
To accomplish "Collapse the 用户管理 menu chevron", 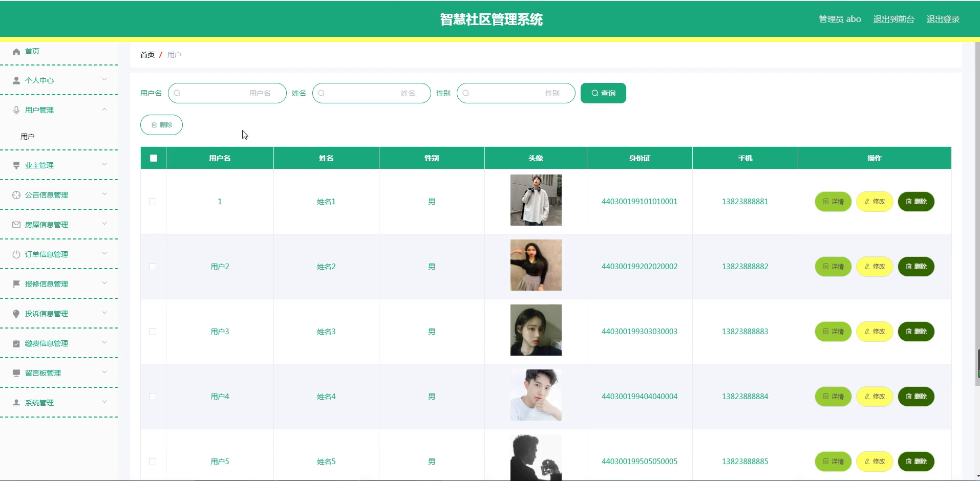I will (104, 110).
